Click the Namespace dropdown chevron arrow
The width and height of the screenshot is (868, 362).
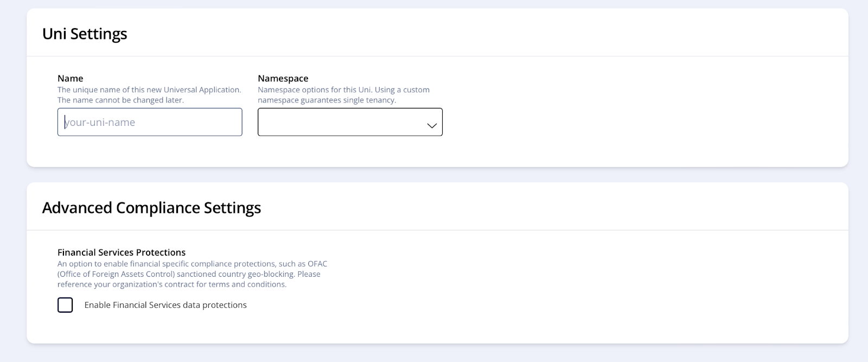pyautogui.click(x=432, y=125)
